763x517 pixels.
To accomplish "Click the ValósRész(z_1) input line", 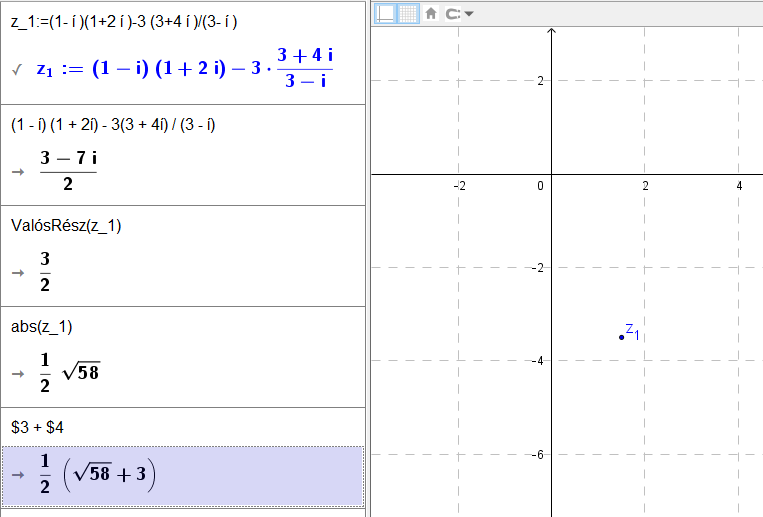I will point(66,225).
